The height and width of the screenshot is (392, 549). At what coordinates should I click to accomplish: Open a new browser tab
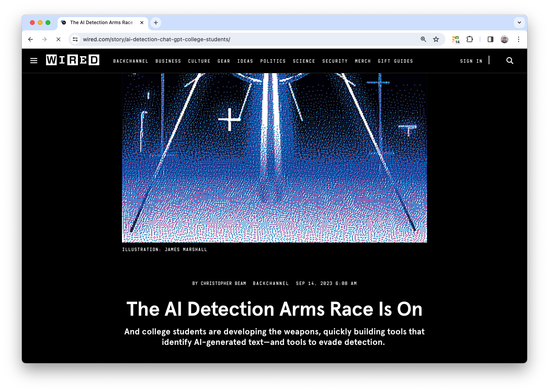(155, 23)
